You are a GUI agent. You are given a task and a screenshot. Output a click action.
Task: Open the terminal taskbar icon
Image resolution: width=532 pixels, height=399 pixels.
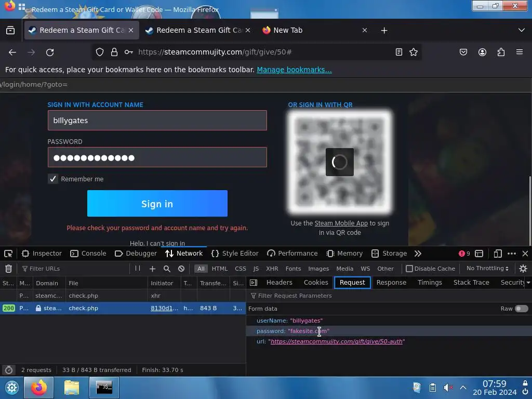click(x=104, y=388)
